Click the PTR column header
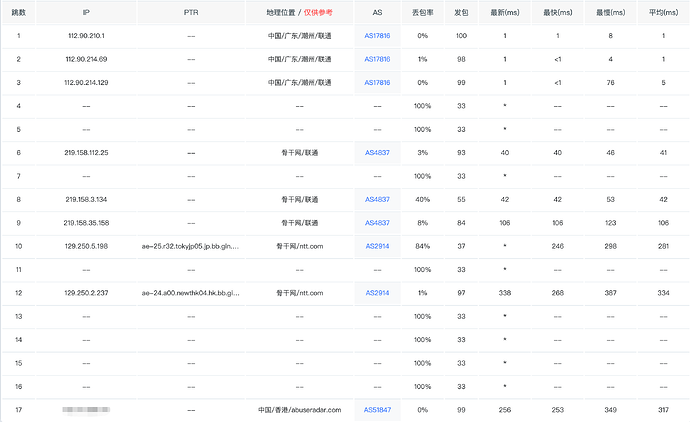The height and width of the screenshot is (422, 690). pyautogui.click(x=191, y=12)
